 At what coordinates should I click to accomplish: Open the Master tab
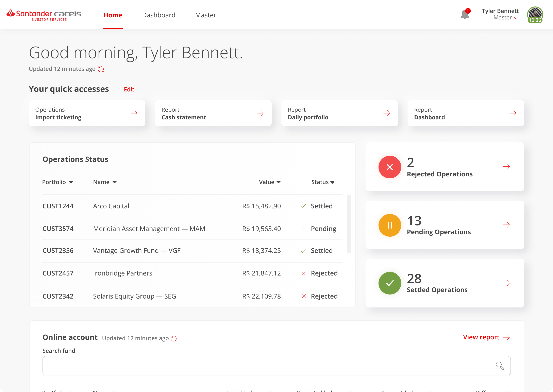click(205, 15)
